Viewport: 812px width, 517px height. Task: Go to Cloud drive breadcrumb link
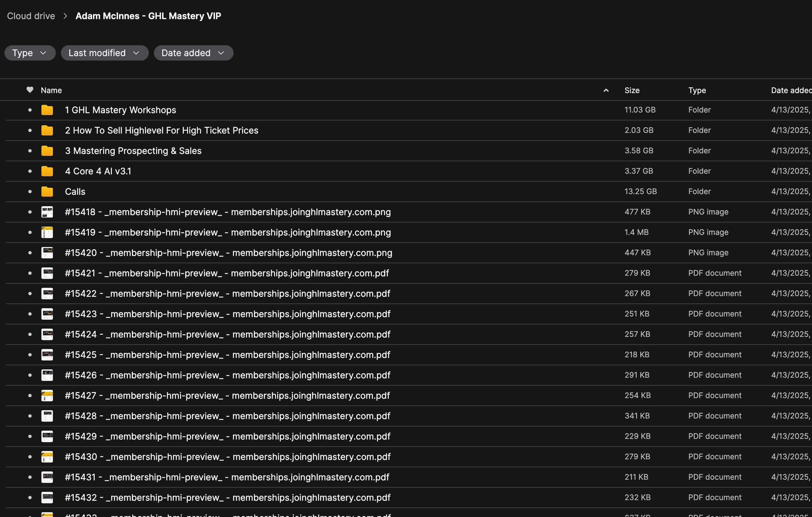tap(31, 16)
